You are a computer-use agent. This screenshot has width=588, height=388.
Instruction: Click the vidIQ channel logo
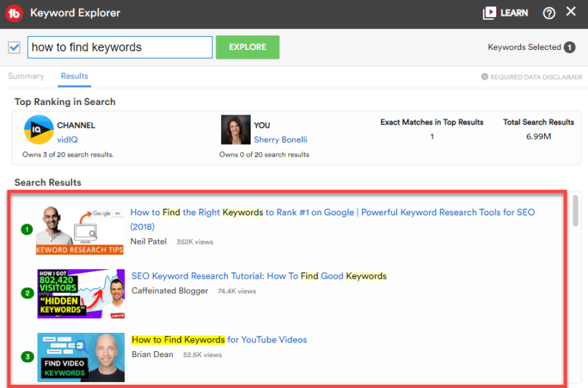click(38, 130)
